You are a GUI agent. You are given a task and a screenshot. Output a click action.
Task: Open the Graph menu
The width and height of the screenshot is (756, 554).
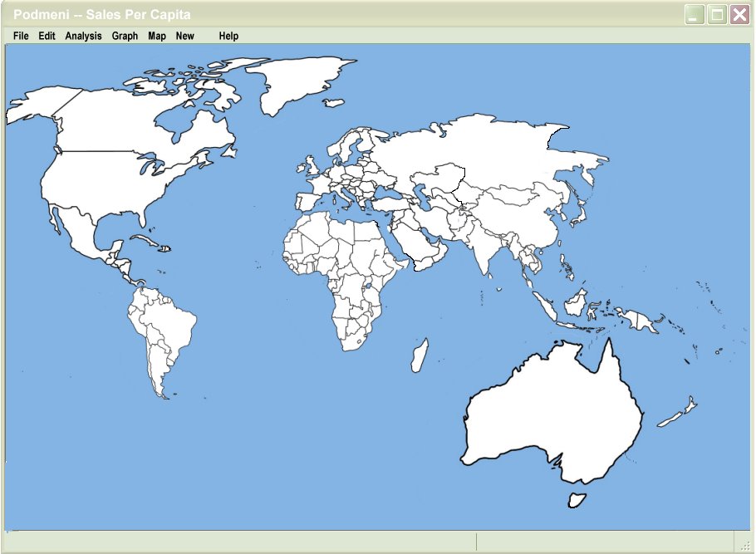pos(125,36)
